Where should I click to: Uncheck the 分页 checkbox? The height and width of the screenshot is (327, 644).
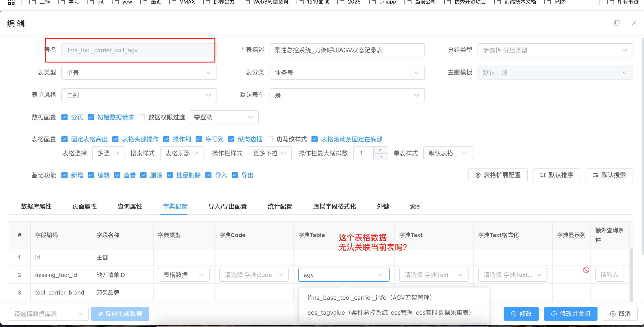[64, 117]
